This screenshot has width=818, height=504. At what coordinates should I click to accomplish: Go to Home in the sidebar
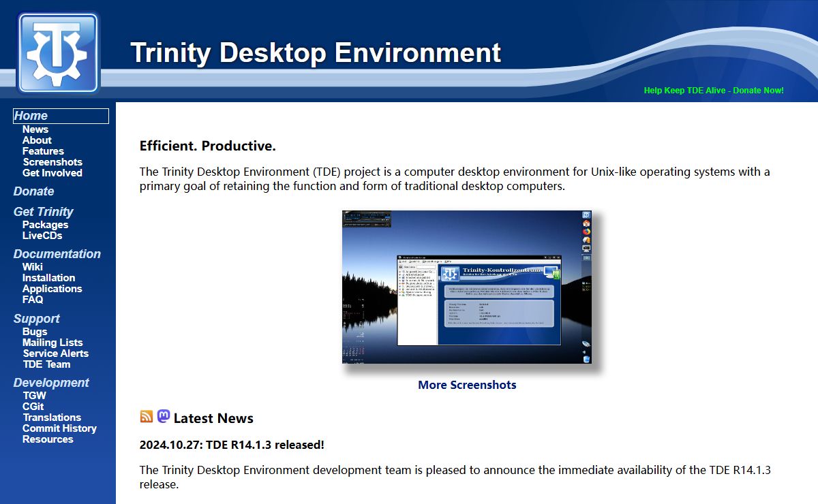(x=61, y=116)
